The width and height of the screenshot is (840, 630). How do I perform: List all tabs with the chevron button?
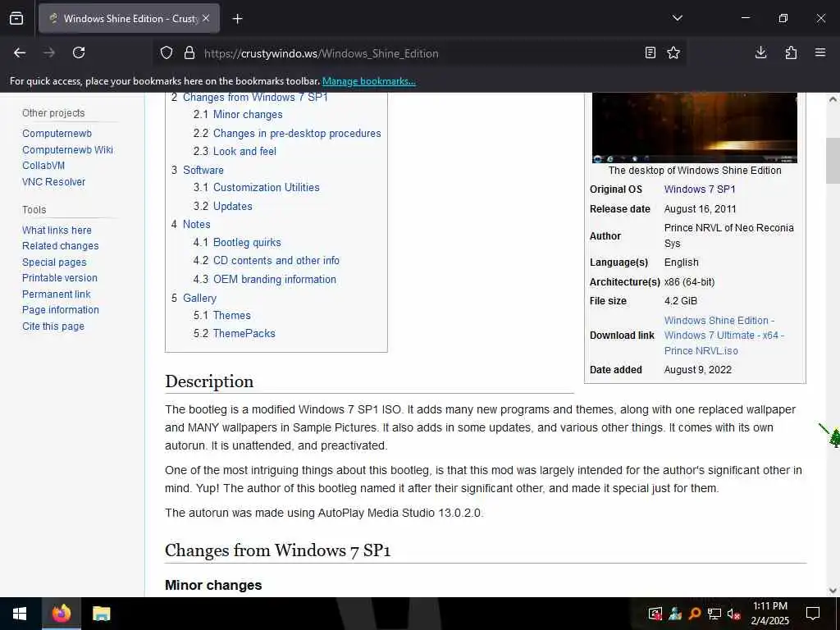coord(677,18)
